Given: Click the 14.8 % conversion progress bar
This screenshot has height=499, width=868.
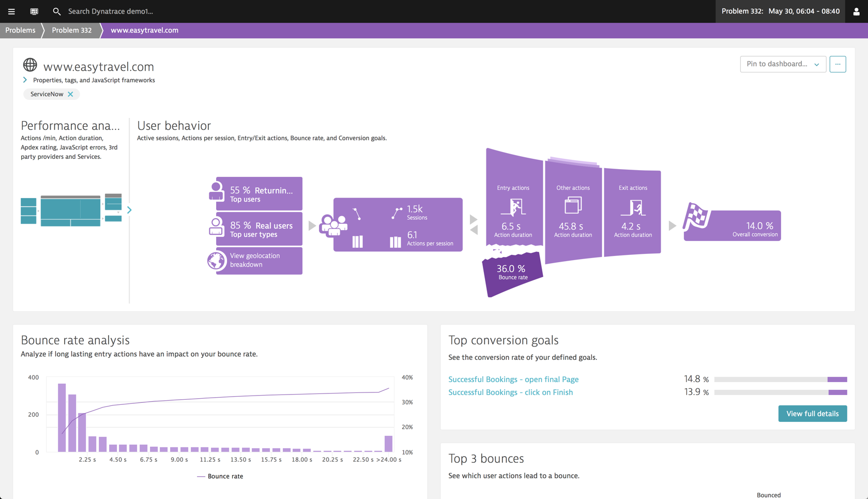Looking at the screenshot, I should 781,380.
